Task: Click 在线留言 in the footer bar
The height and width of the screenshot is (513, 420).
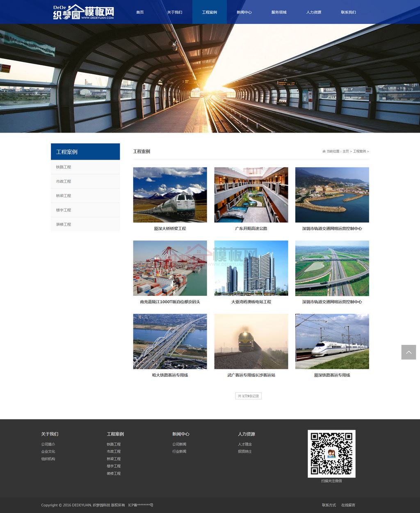Action: tap(348, 505)
